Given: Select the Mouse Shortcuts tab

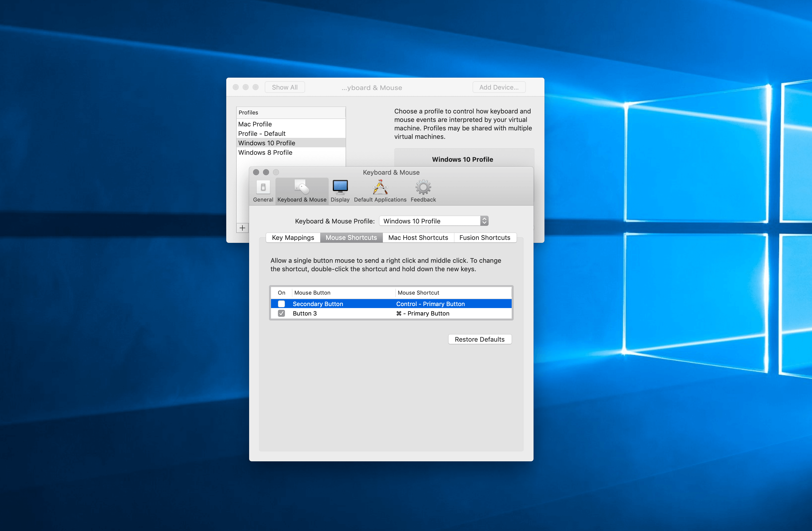Looking at the screenshot, I should [351, 238].
